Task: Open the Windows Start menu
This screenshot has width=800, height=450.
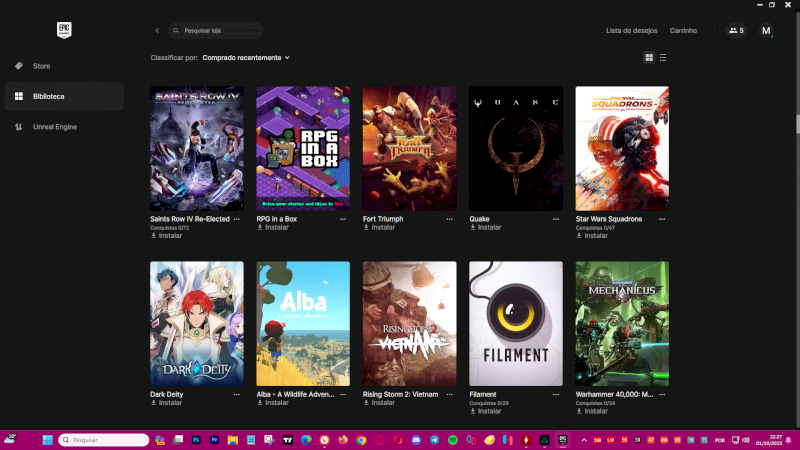Action: tap(47, 440)
